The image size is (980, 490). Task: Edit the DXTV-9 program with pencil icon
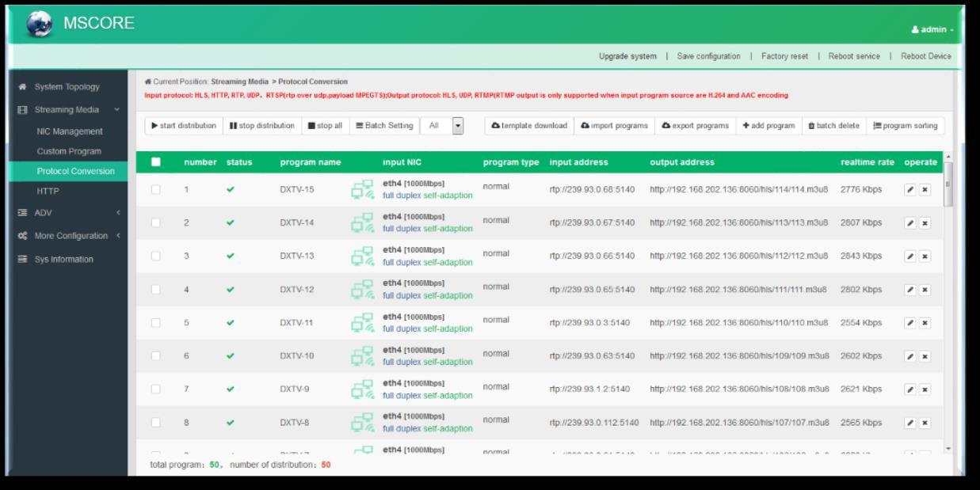coord(911,389)
